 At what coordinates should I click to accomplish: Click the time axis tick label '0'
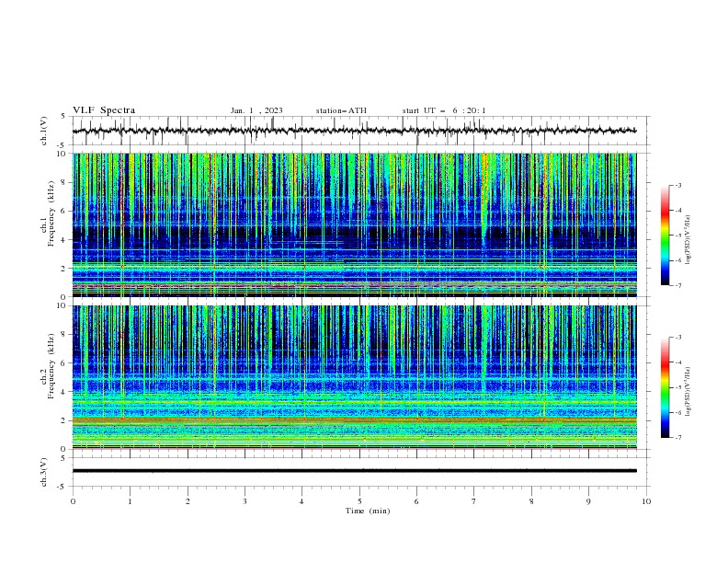[x=73, y=501]
